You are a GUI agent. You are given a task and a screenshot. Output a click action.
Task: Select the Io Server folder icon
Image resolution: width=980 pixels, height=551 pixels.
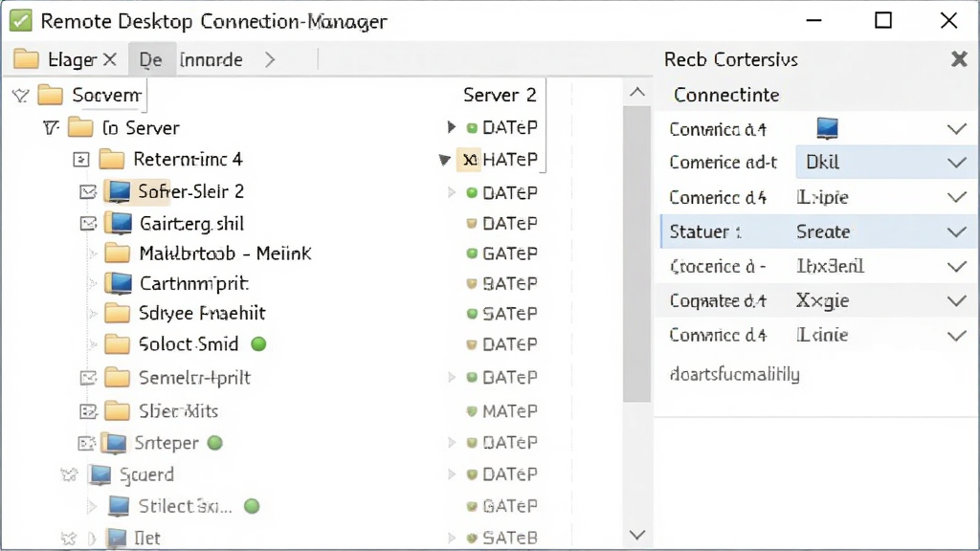80,127
